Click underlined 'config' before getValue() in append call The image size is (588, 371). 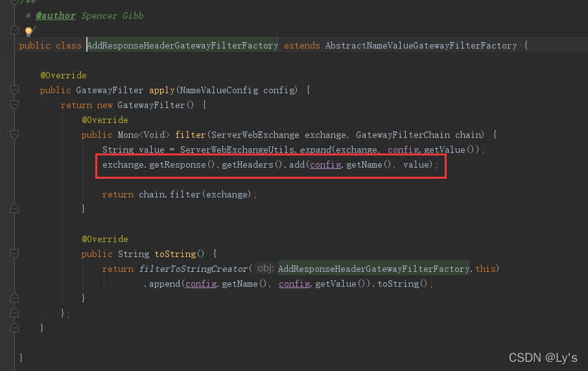pos(294,284)
